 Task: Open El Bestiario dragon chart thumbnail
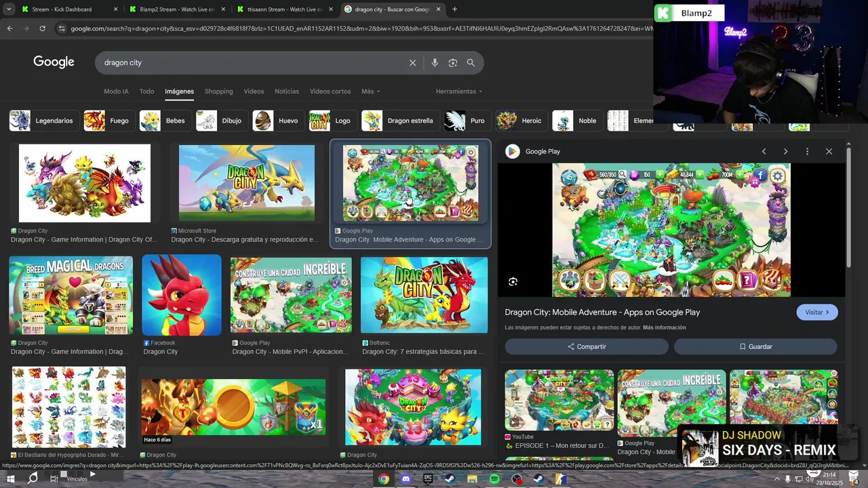[x=68, y=407]
